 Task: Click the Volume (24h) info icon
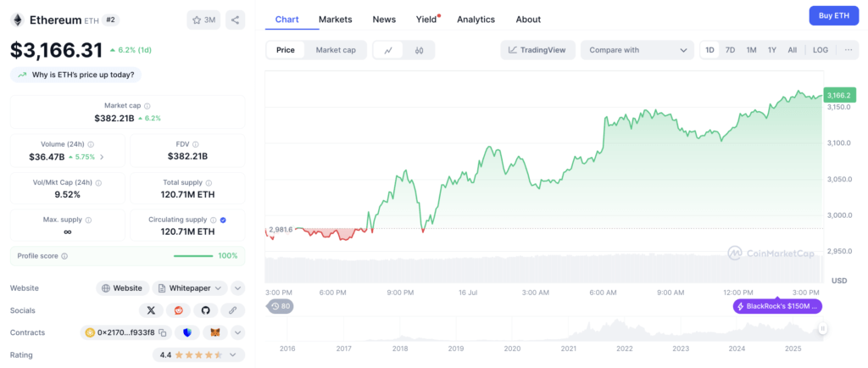click(91, 144)
